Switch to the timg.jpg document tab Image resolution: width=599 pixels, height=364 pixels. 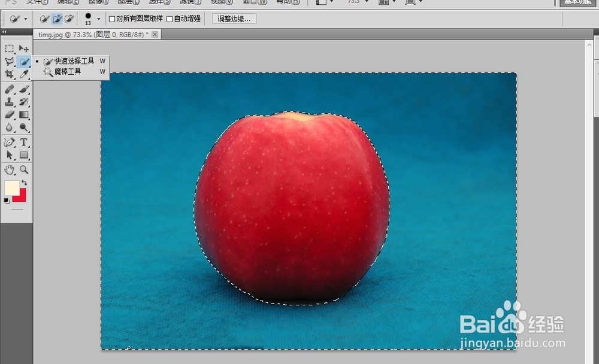pos(93,34)
